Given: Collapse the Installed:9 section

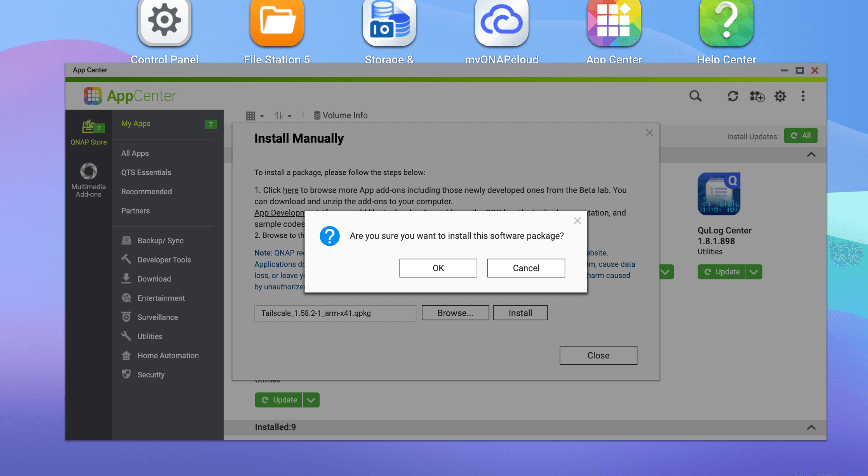Looking at the screenshot, I should point(811,427).
